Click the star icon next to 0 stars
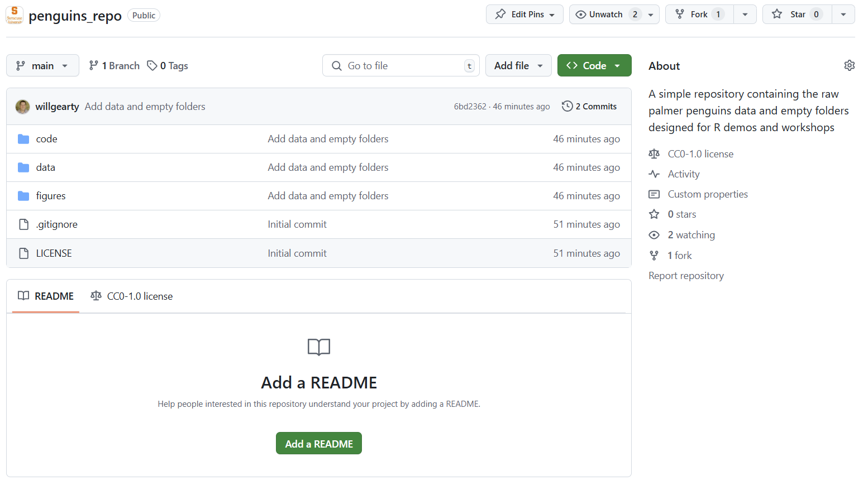Viewport: 868px width, 490px height. (654, 214)
